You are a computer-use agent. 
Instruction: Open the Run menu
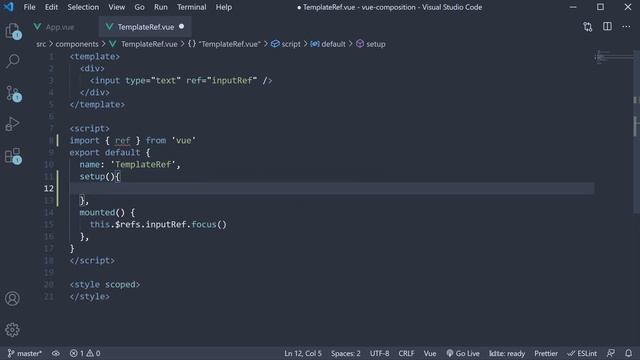tap(160, 7)
